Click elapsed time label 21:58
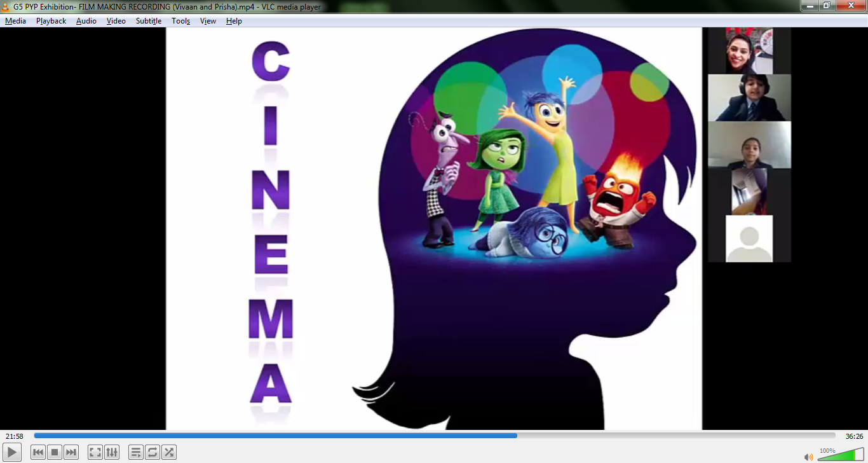This screenshot has height=463, width=868. coord(15,436)
